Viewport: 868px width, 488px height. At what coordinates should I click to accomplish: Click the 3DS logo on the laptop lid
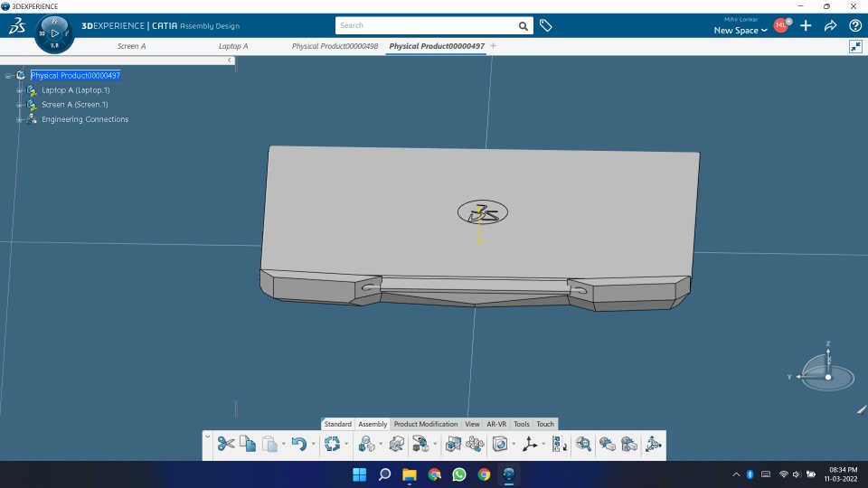coord(483,212)
